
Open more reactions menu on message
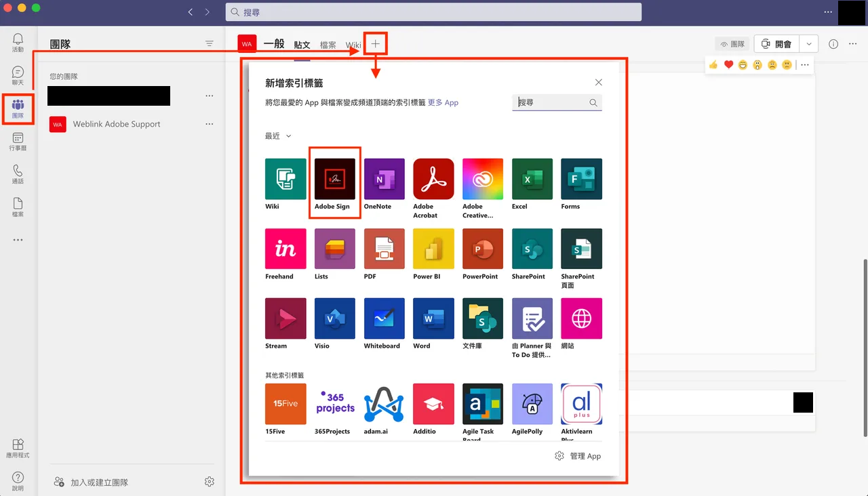(805, 65)
